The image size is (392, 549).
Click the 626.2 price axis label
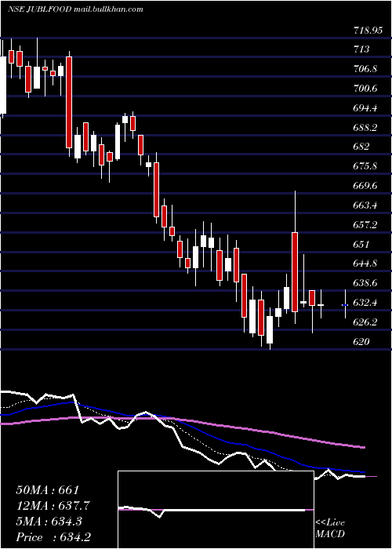365,322
